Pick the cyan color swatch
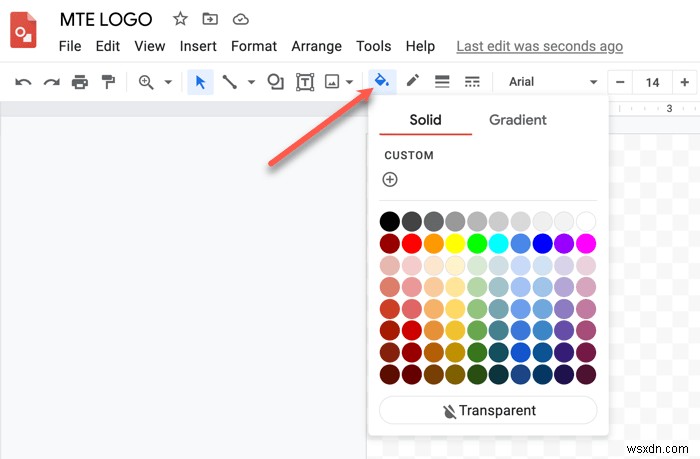The height and width of the screenshot is (459, 700). pyautogui.click(x=499, y=243)
